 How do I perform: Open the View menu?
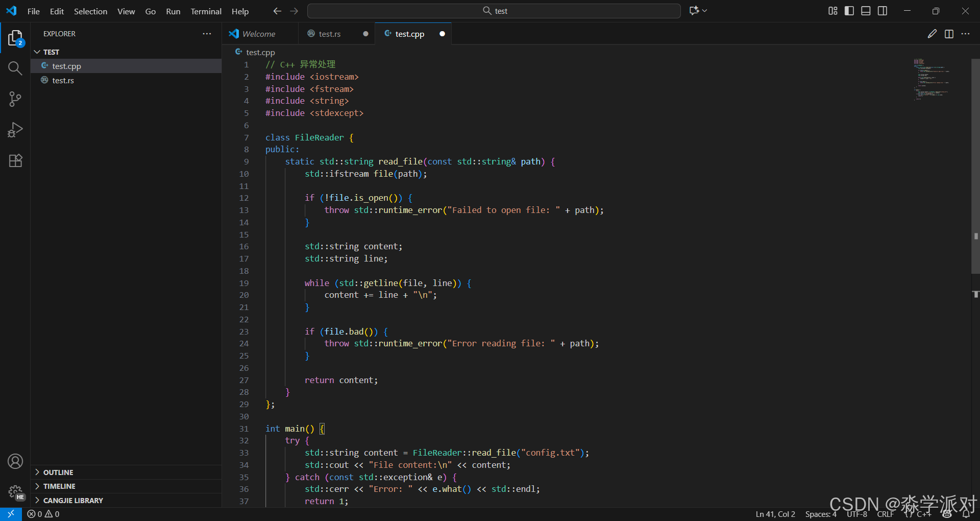[126, 11]
